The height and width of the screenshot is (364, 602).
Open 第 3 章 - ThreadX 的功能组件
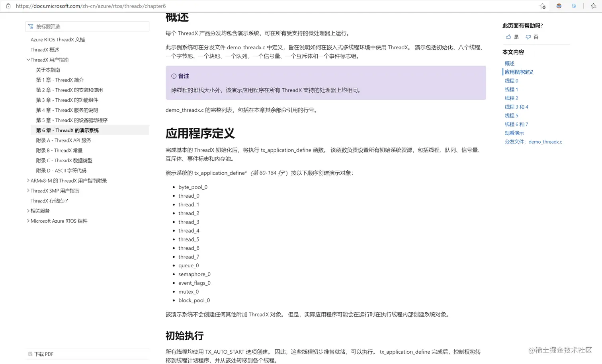pos(67,100)
